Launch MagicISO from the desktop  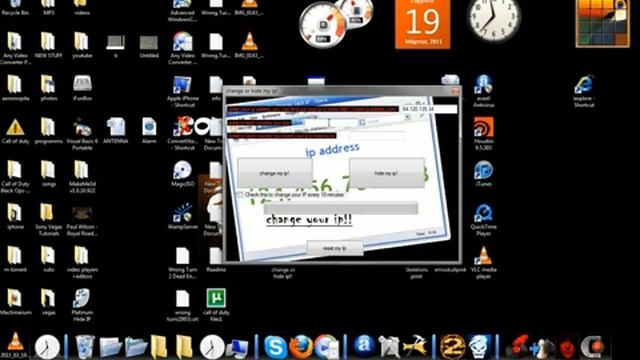pos(182,174)
